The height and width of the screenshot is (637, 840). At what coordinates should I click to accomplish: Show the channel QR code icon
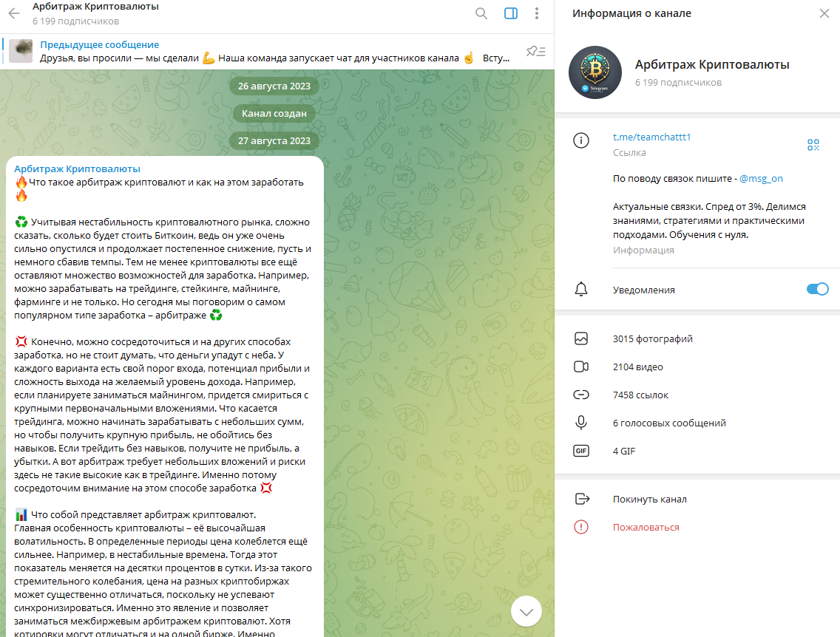click(813, 145)
